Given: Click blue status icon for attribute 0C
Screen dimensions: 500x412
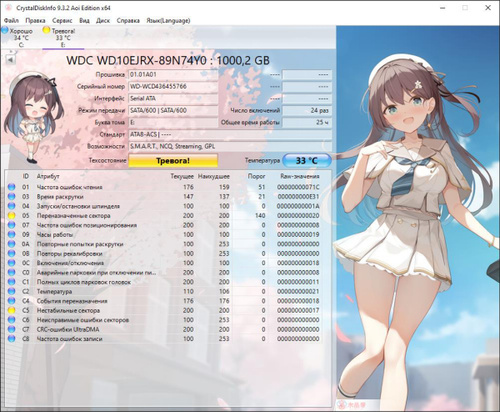Looking at the screenshot, I should point(12,263).
